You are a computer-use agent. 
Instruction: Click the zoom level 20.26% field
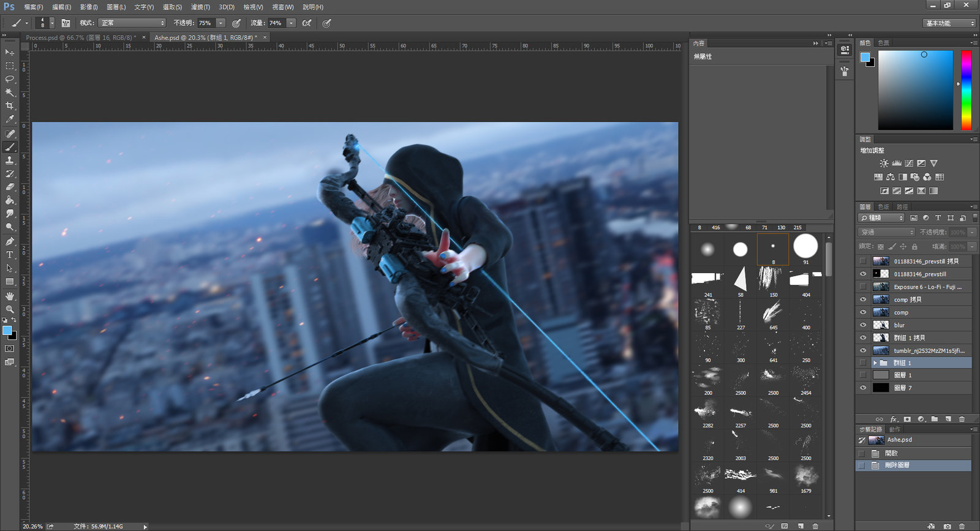(x=33, y=526)
